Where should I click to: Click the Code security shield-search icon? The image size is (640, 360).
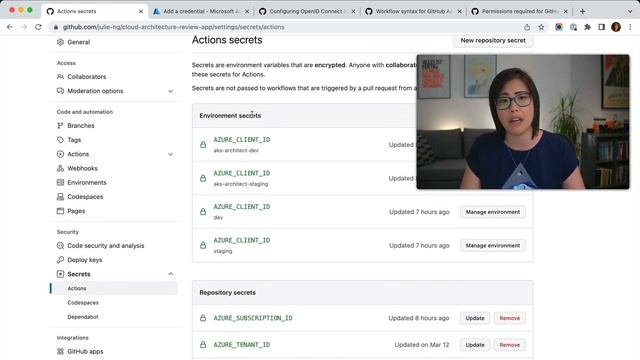pyautogui.click(x=60, y=246)
